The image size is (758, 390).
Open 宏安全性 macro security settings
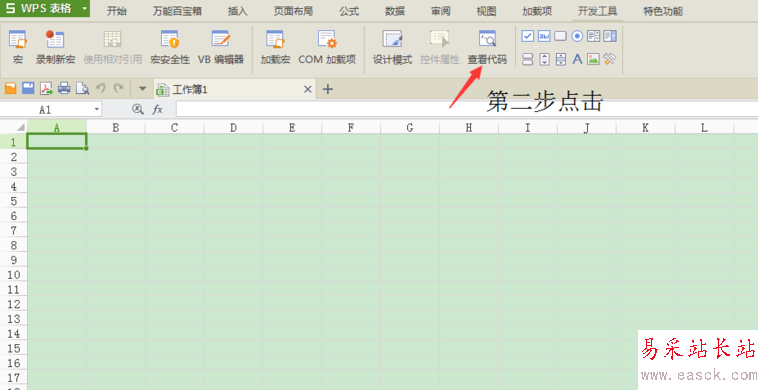[170, 47]
